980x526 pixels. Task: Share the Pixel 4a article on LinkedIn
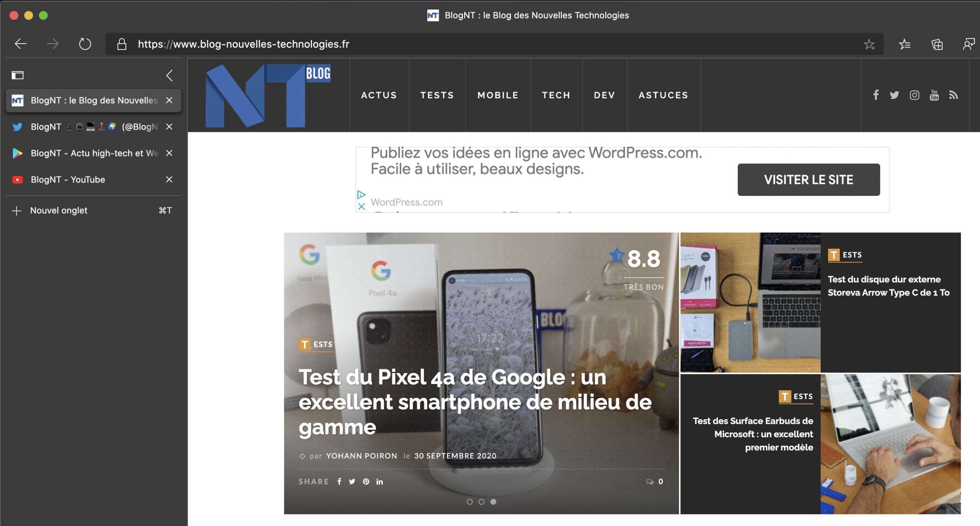[379, 482]
